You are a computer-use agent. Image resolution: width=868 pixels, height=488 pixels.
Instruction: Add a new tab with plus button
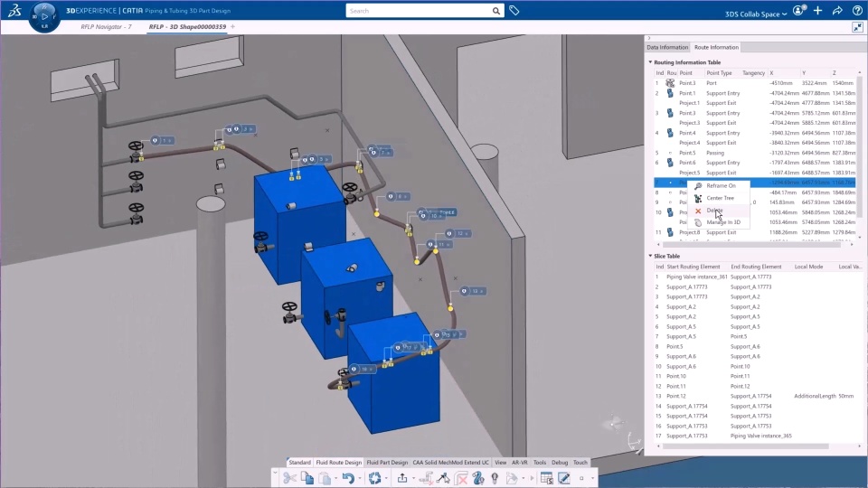232,26
